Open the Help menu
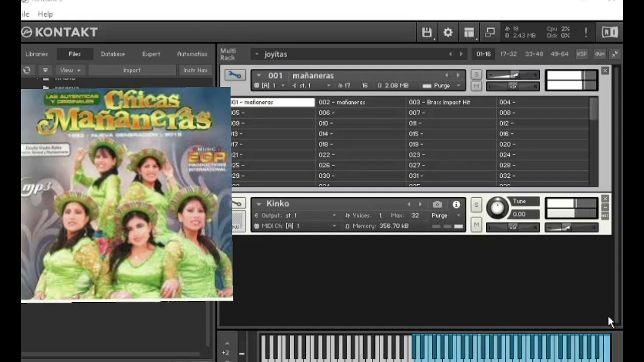Screen dimensions: 644x362 45,14
